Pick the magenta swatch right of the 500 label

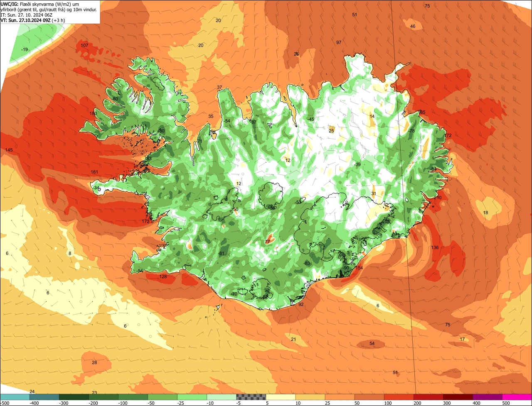tap(517, 397)
